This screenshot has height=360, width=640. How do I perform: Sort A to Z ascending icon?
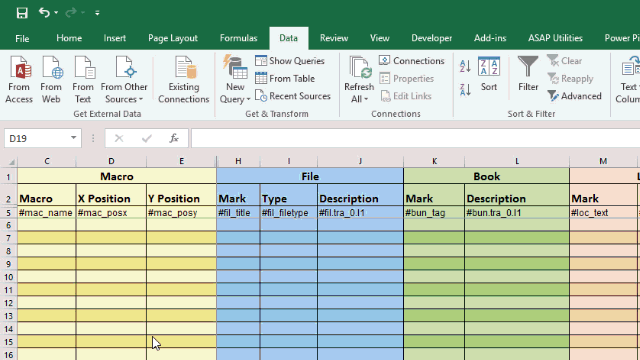465,66
